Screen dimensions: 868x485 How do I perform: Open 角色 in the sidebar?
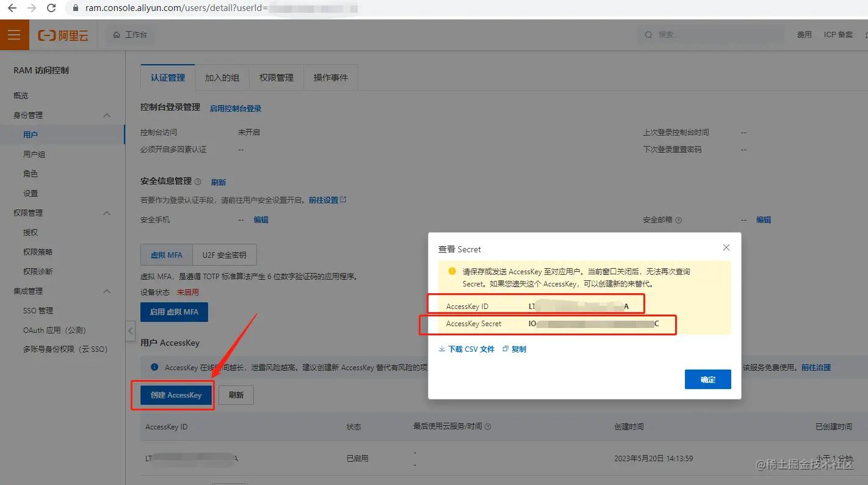(x=31, y=174)
